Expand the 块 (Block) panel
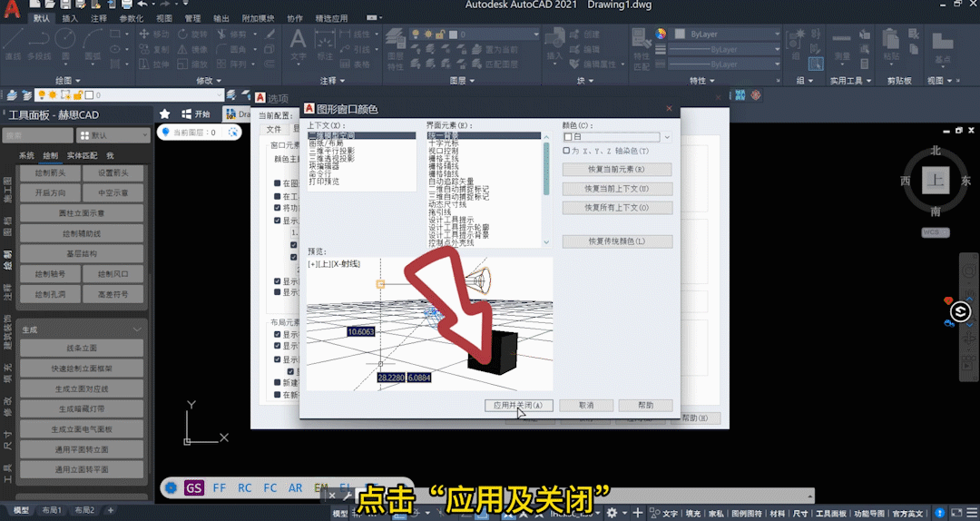 tap(585, 80)
